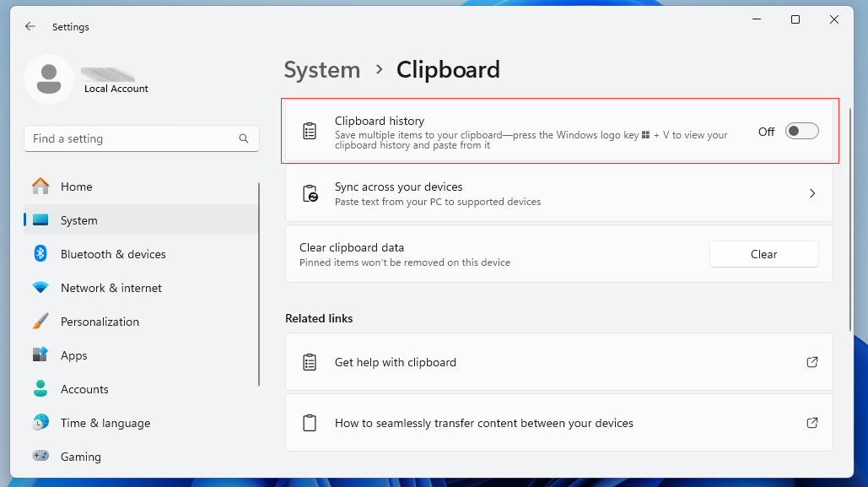Image resolution: width=868 pixels, height=487 pixels.
Task: Go to Personalization settings
Action: point(141,322)
